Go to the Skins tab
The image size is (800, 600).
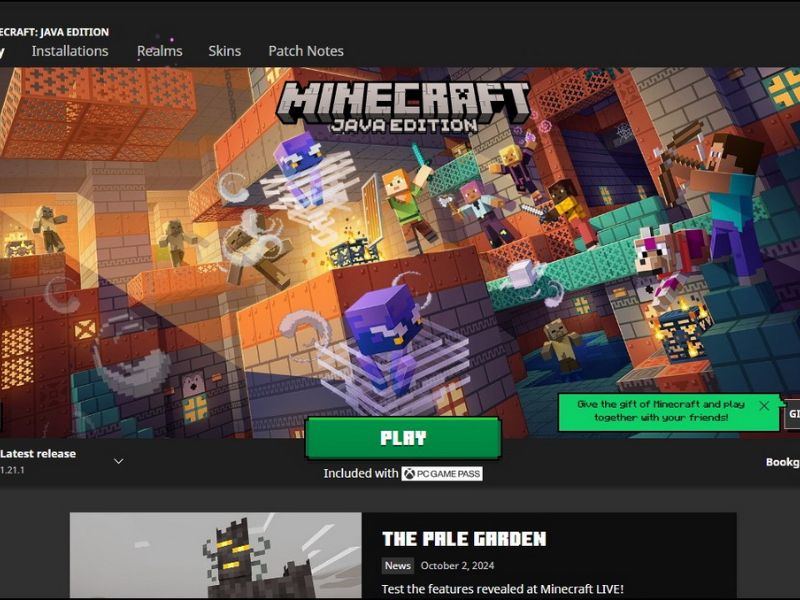click(224, 51)
